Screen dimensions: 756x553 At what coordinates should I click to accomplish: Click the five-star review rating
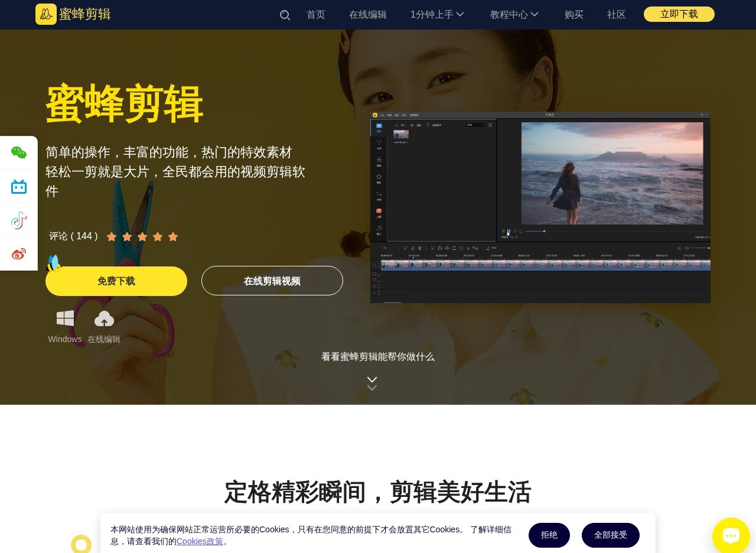(142, 237)
